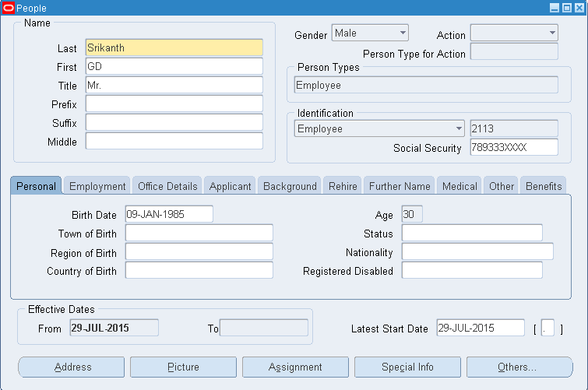Focus the Social Security input field
This screenshot has height=390, width=588.
point(514,148)
